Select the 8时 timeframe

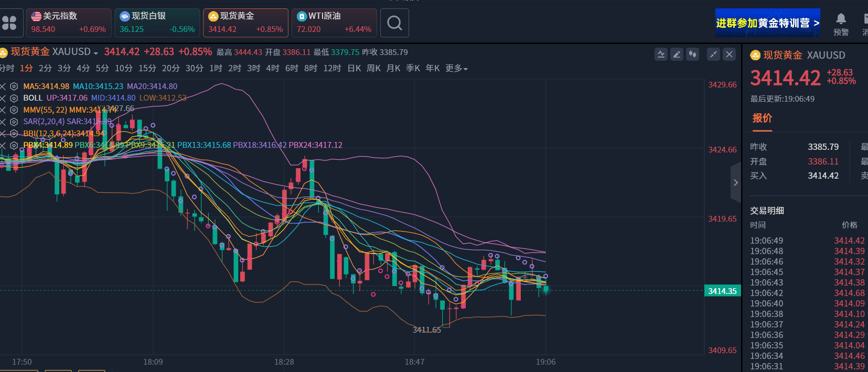coord(310,69)
